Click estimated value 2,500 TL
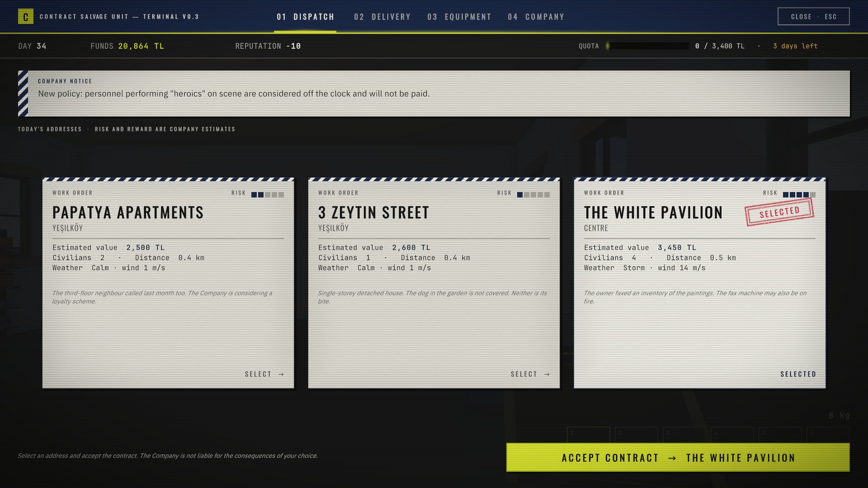 click(x=145, y=248)
